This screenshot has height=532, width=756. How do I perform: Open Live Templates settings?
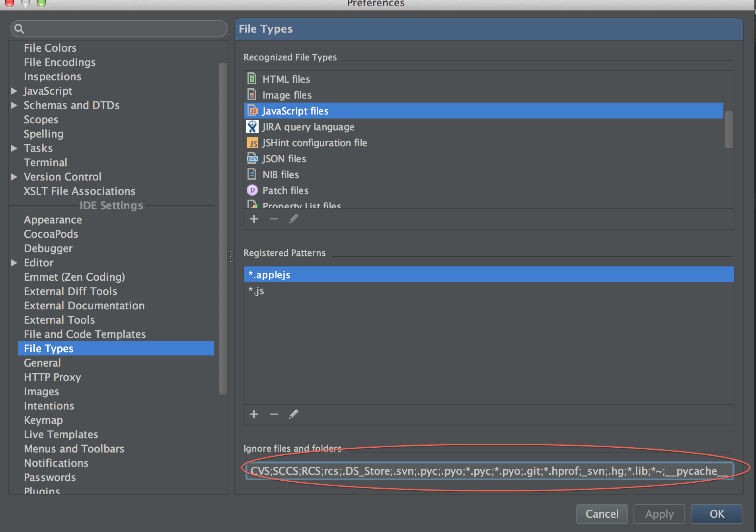click(61, 435)
